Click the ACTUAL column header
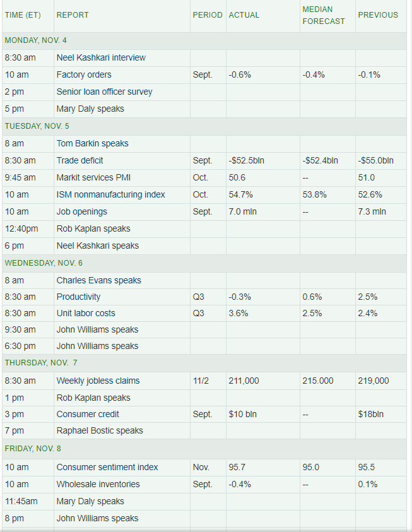Viewport: 412px width, 532px height. click(x=244, y=15)
